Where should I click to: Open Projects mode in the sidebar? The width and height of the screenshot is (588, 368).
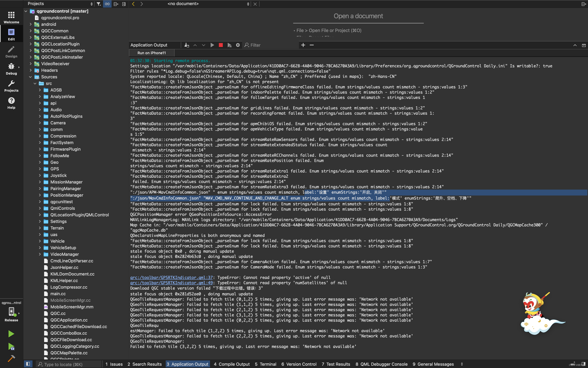click(11, 86)
